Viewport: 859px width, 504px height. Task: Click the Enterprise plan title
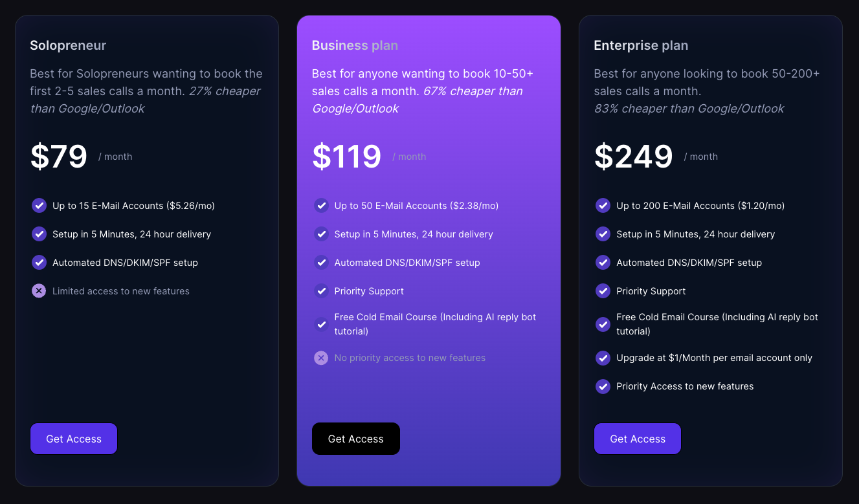(641, 45)
